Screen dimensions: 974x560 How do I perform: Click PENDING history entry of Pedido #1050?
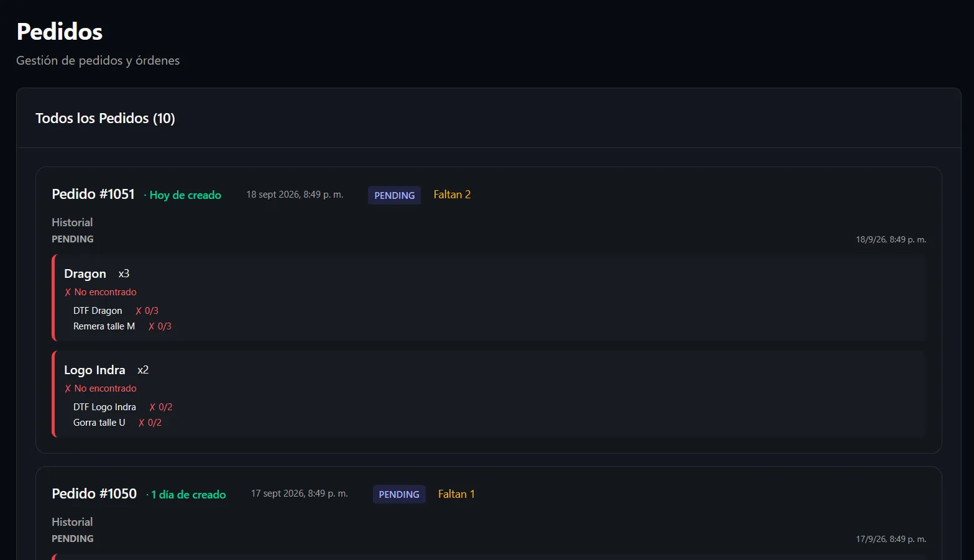(x=73, y=539)
